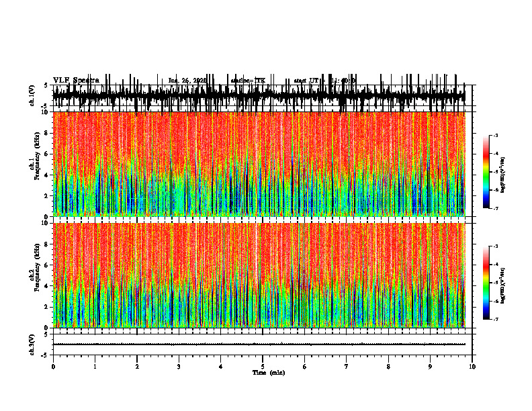Click the '-3' tick on ch.2 color bar

(x=496, y=246)
